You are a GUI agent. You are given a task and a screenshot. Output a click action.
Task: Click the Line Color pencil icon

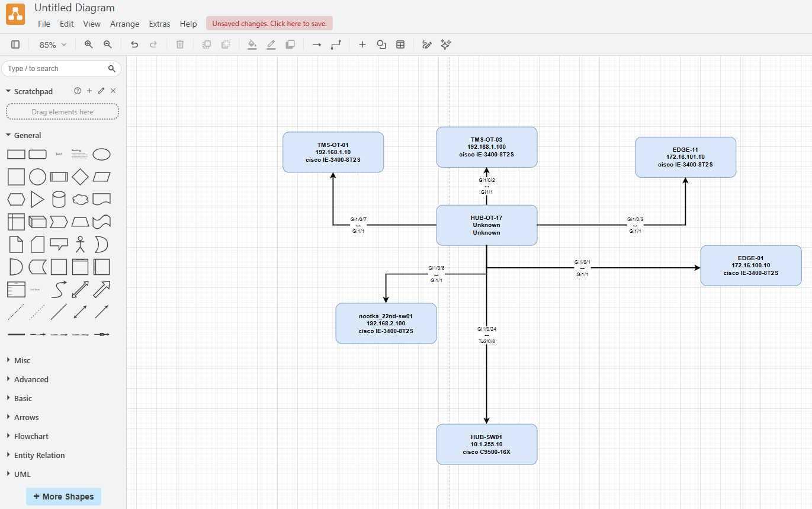tap(271, 44)
